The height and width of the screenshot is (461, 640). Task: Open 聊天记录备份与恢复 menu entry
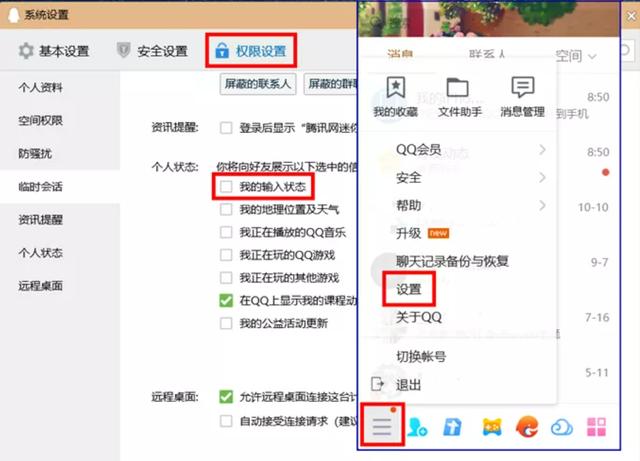pos(452,261)
